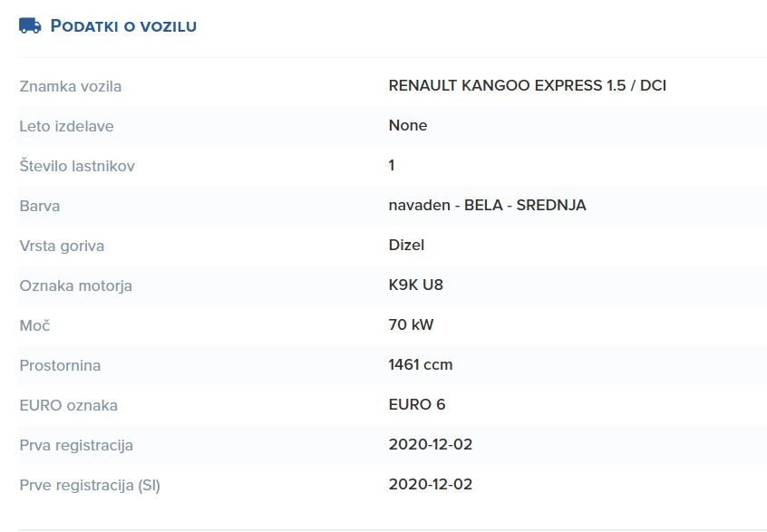Select the 70 kW power value
This screenshot has height=532, width=767.
coord(411,325)
